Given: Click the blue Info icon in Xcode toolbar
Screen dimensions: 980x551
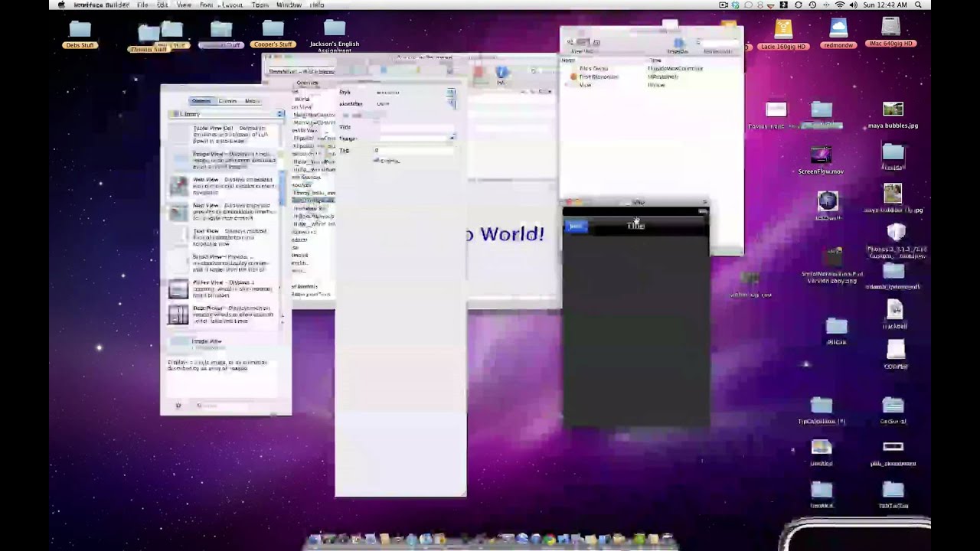Looking at the screenshot, I should coord(501,73).
